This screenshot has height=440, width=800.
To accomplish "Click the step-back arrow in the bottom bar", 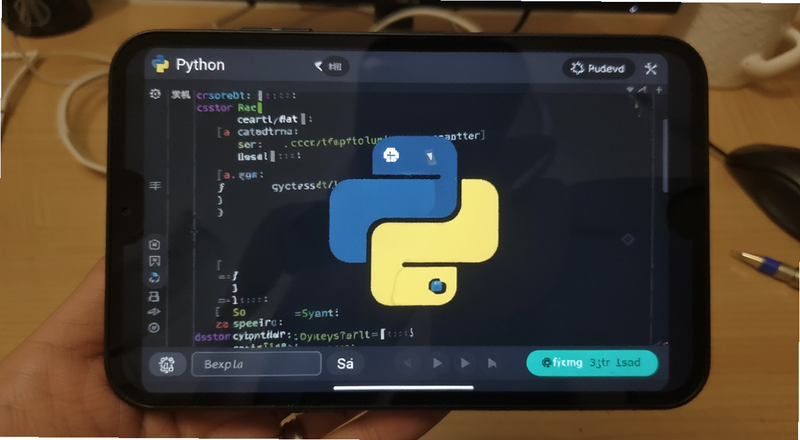I will point(408,363).
